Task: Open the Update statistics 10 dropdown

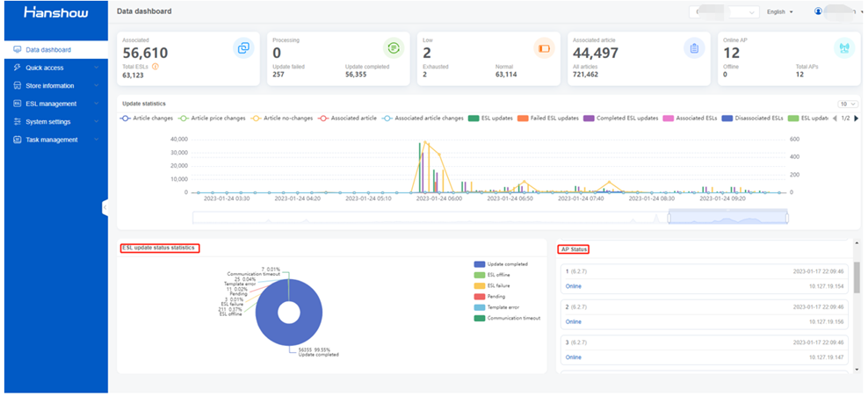Action: pyautogui.click(x=848, y=104)
